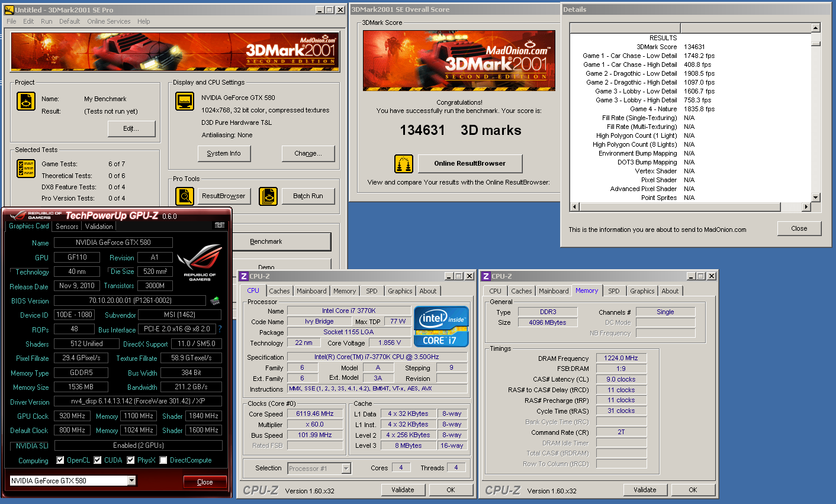Click the Project icon beside Name
Viewport: 836px width, 504px height.
click(x=26, y=101)
